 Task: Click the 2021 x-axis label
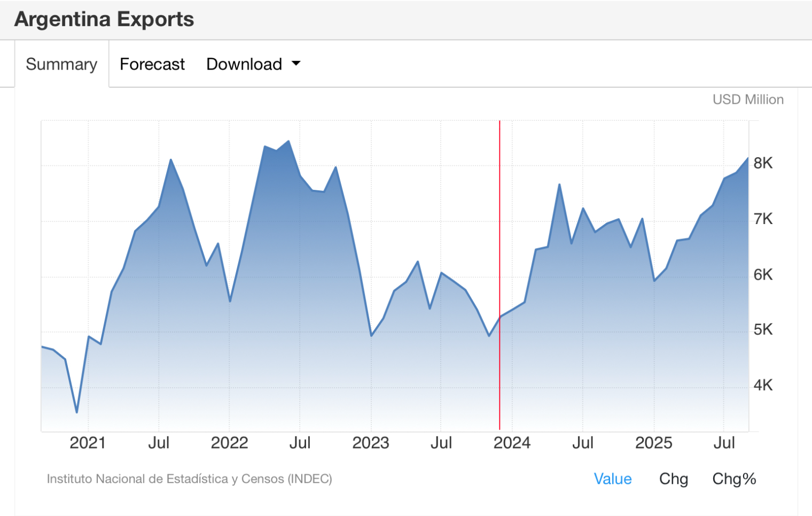click(x=88, y=443)
